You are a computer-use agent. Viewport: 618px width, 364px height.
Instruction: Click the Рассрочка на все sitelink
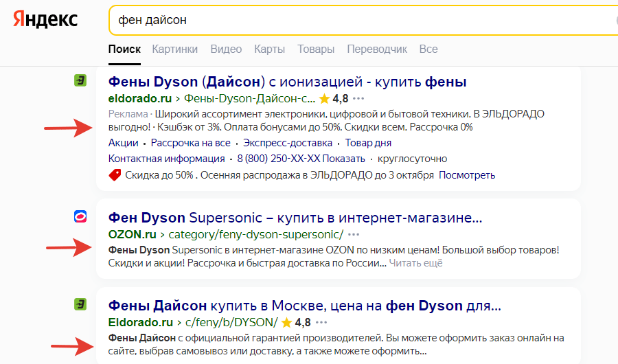click(190, 143)
